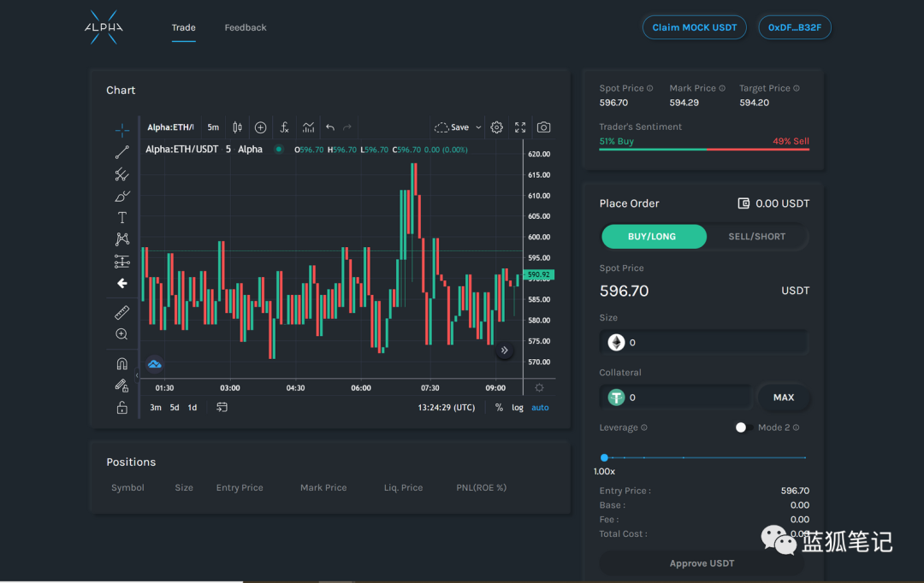Select BUY/LONG order side
924x583 pixels.
tap(654, 237)
